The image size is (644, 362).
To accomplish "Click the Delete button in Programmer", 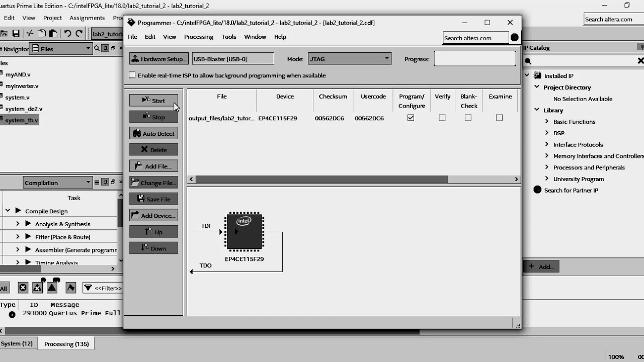I will [153, 150].
